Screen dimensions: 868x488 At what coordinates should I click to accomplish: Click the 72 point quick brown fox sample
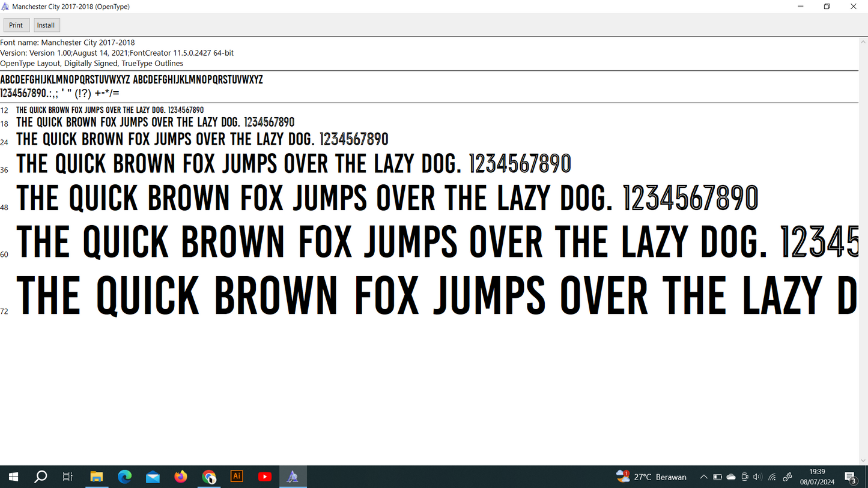pos(437,295)
